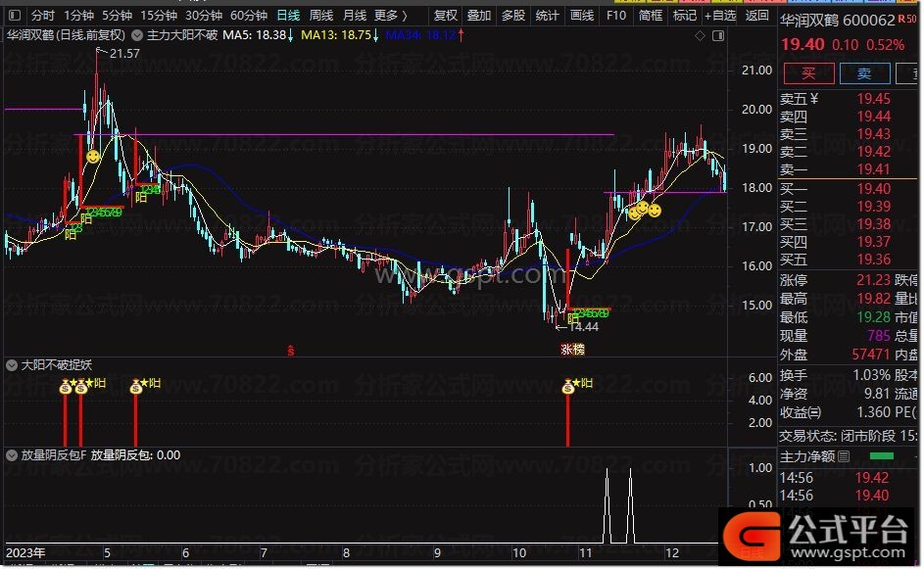This screenshot has height=569, width=924.
Task: Click the 卖五 price 19.45
Action: click(873, 99)
